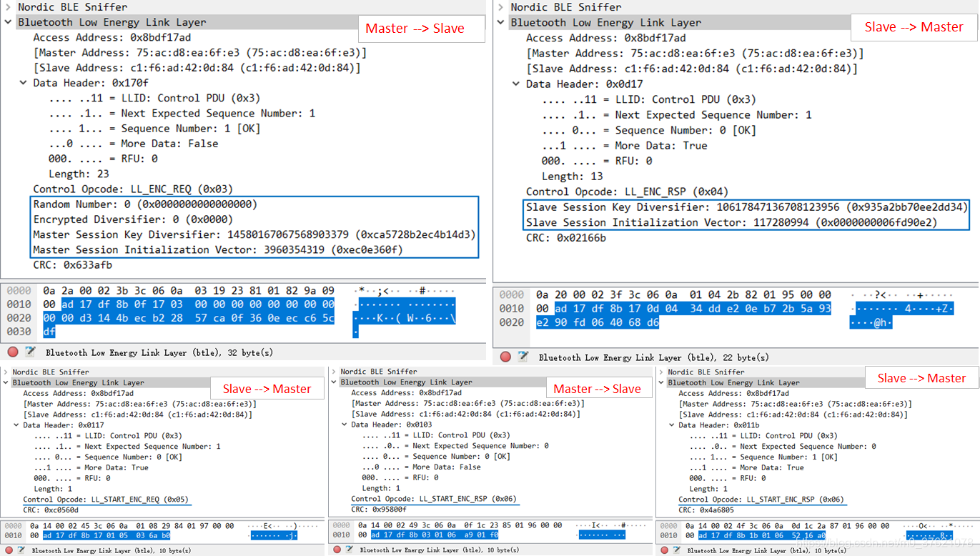This screenshot has width=980, height=556.
Task: Select the Length: 23 row
Action: [78, 174]
